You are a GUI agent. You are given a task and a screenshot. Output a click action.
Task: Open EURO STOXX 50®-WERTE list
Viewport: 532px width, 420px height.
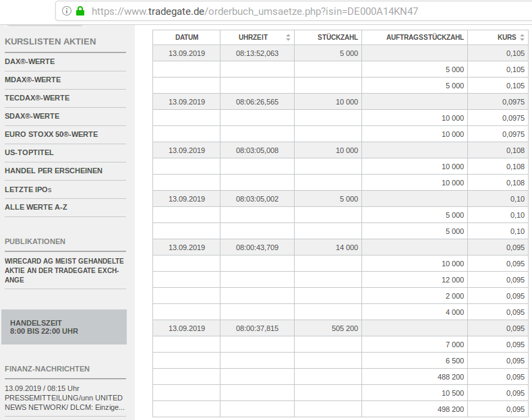point(51,134)
